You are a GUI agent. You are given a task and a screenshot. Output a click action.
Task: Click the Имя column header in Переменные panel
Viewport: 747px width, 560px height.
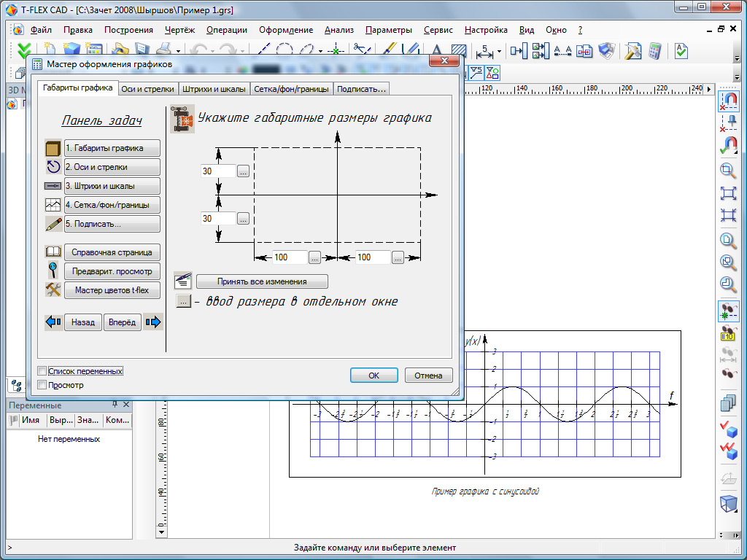click(x=31, y=420)
